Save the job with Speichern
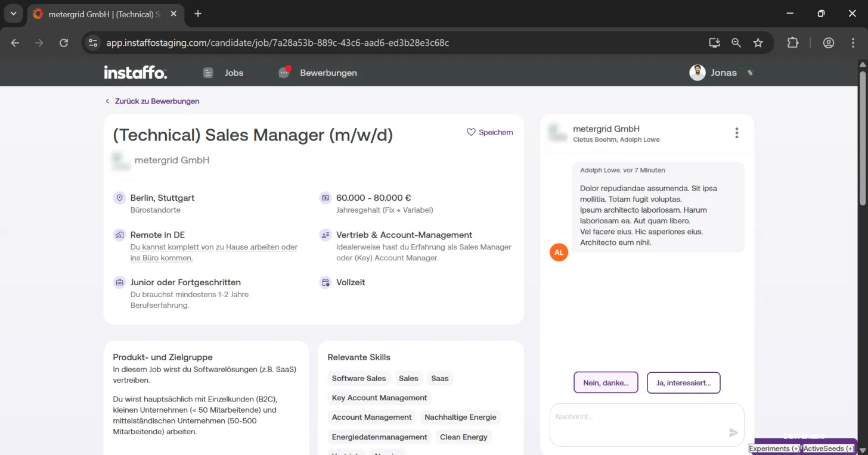The width and height of the screenshot is (868, 455). pos(489,132)
